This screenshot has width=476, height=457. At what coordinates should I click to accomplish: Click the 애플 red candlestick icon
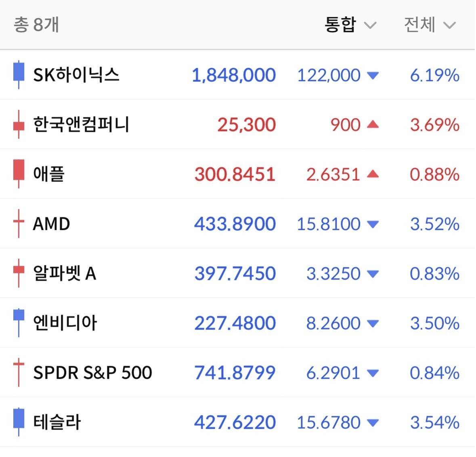(x=19, y=174)
